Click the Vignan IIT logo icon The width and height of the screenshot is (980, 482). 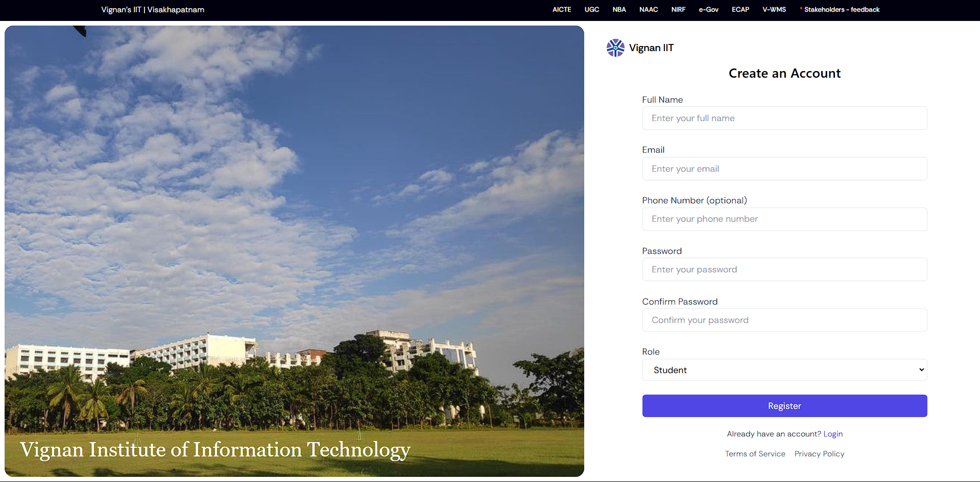click(615, 48)
